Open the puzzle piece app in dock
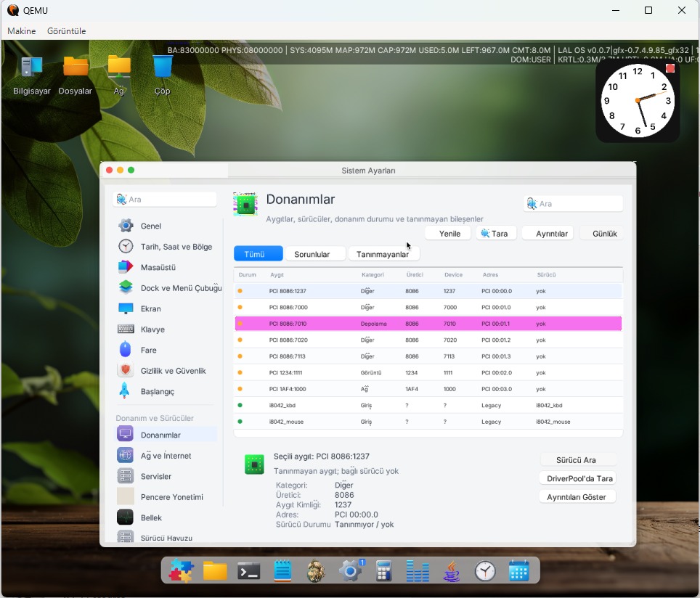Screen dimensions: 700x598 click(182, 571)
